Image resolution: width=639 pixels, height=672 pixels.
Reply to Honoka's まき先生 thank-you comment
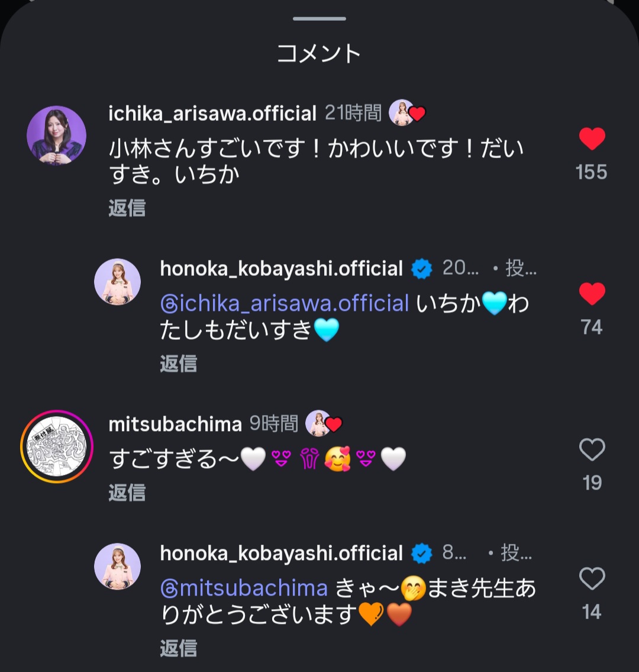[x=178, y=648]
